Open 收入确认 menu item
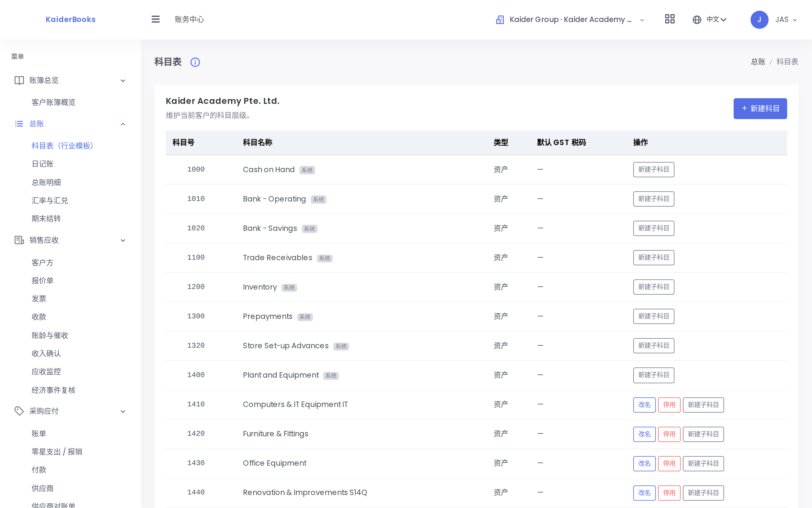 (46, 353)
